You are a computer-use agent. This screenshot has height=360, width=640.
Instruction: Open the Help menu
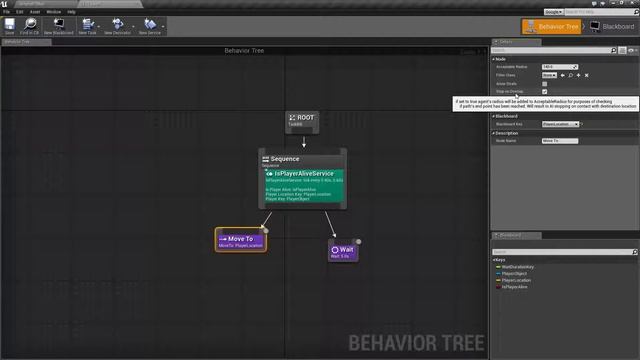pyautogui.click(x=71, y=12)
